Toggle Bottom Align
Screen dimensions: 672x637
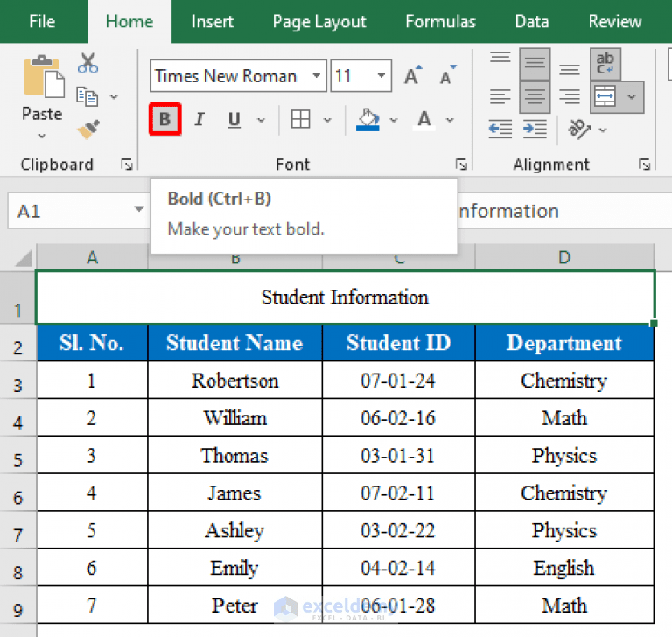coord(570,68)
